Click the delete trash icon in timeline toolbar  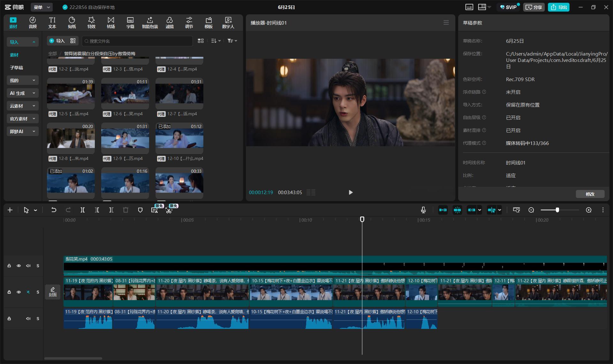(125, 210)
